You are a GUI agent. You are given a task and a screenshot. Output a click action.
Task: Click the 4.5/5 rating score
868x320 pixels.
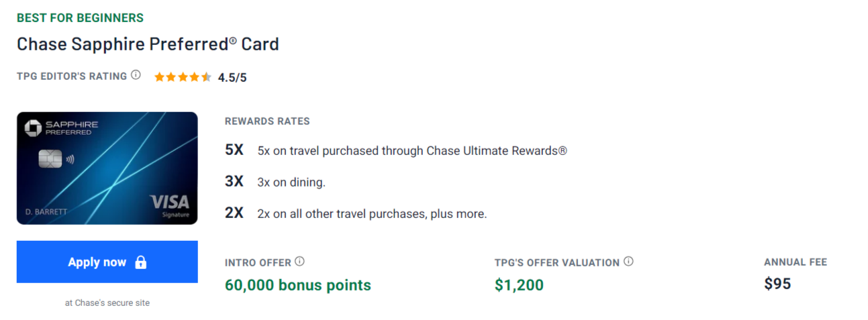tap(232, 77)
